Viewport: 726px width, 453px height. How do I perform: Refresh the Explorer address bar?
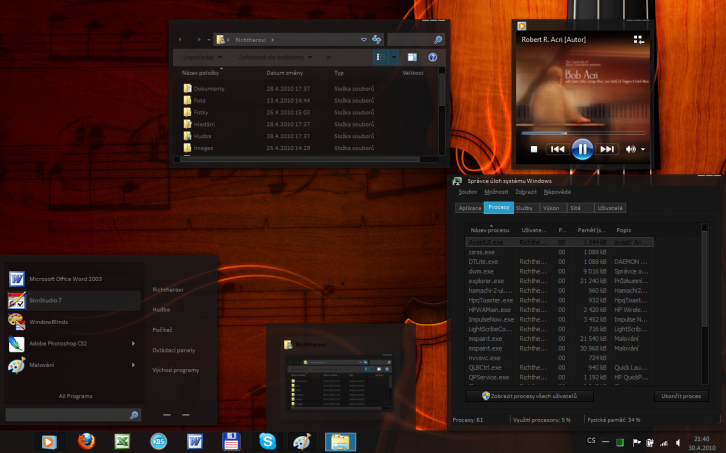tap(376, 39)
